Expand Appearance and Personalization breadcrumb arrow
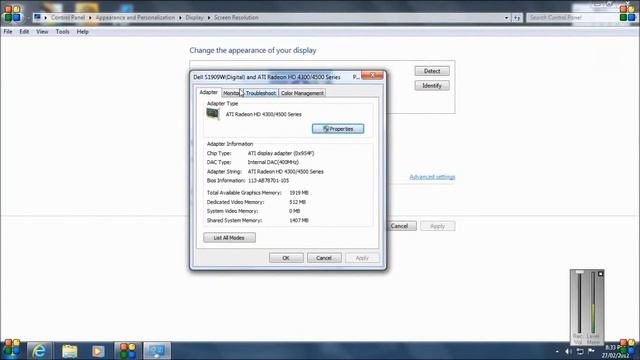The height and width of the screenshot is (360, 640). 180,18
